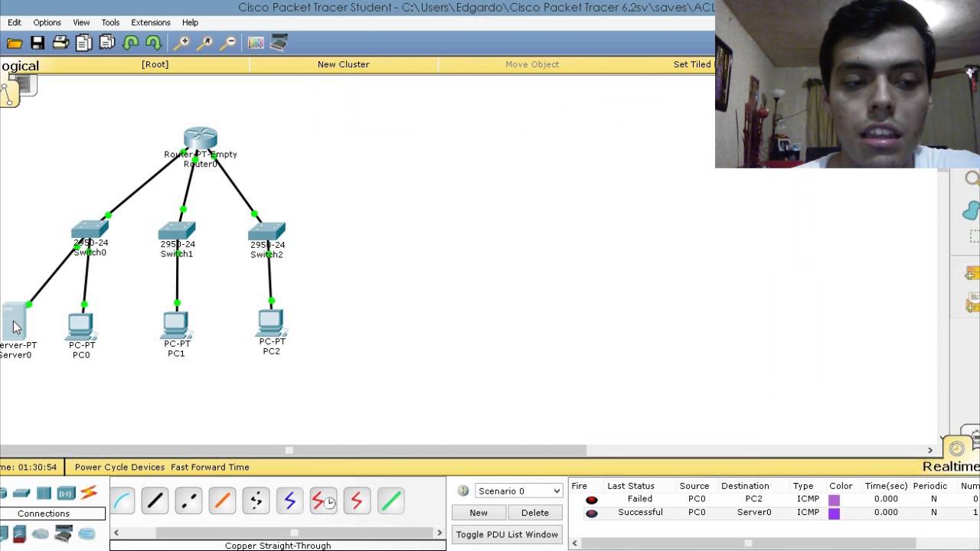Click the purple color swatch for Server0 row
Screen dimensions: 980x551
(834, 513)
